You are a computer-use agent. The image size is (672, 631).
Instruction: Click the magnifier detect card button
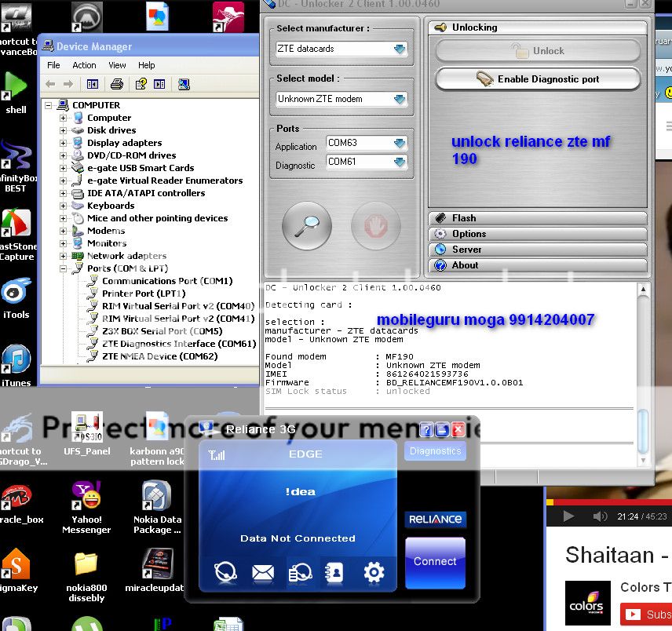(x=307, y=226)
